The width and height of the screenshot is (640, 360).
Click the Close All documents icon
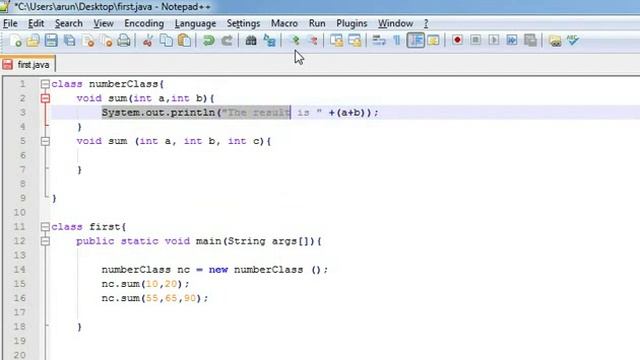pos(107,40)
